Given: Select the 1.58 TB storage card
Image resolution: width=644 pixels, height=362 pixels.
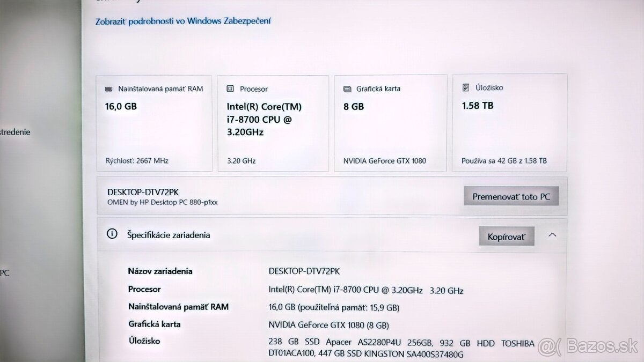Looking at the screenshot, I should (509, 122).
